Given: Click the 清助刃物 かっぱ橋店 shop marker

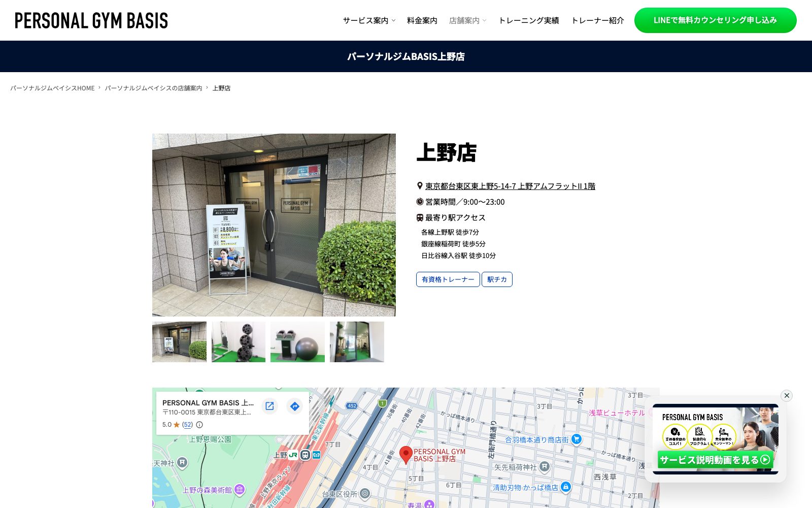Looking at the screenshot, I should [x=566, y=487].
